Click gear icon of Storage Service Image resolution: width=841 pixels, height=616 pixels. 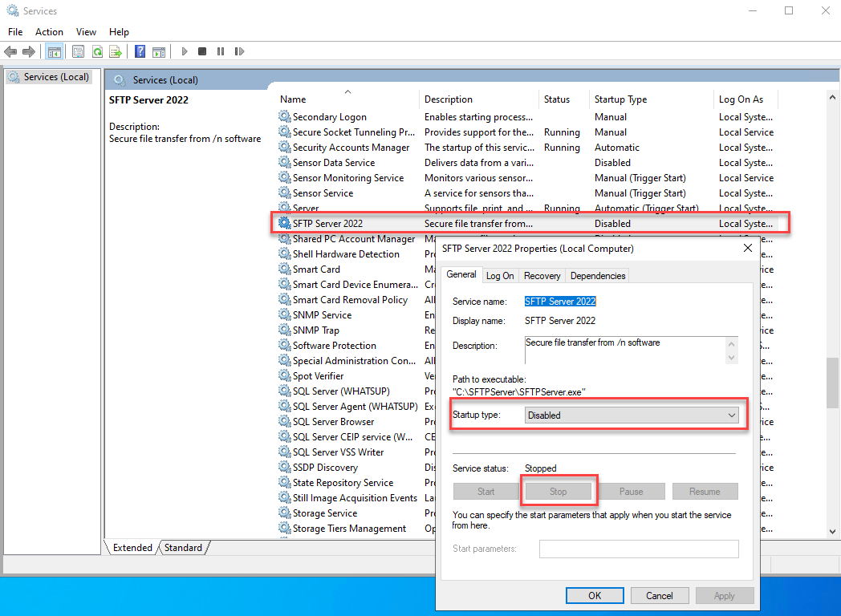click(285, 513)
